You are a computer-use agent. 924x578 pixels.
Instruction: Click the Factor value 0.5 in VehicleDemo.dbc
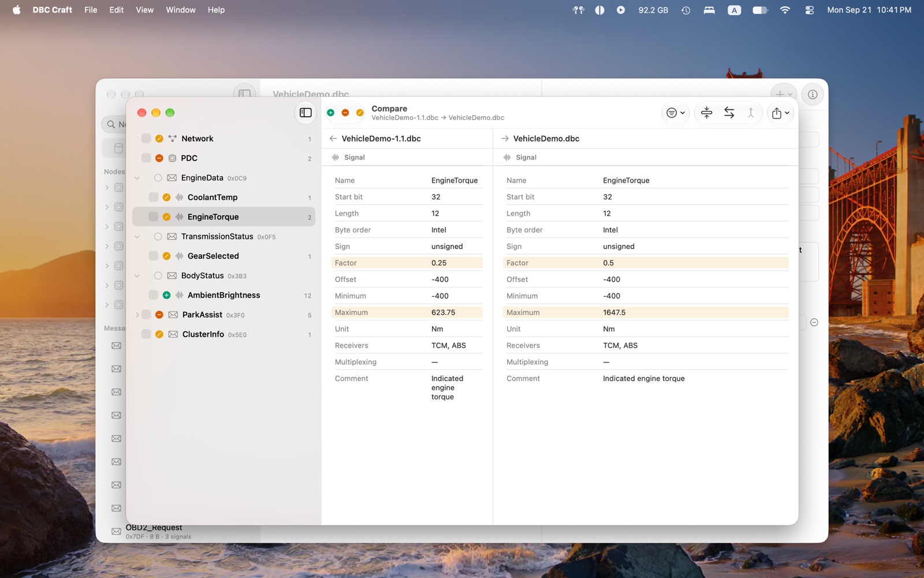[608, 263]
